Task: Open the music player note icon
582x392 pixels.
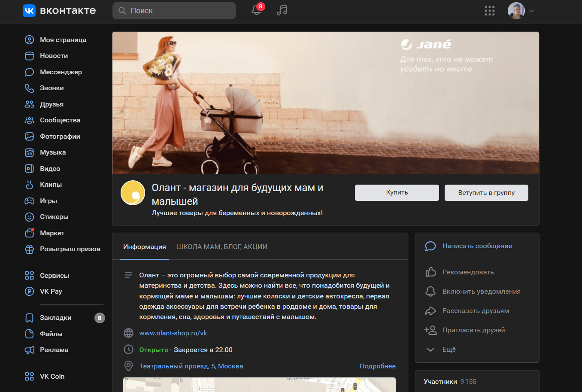Action: click(282, 10)
